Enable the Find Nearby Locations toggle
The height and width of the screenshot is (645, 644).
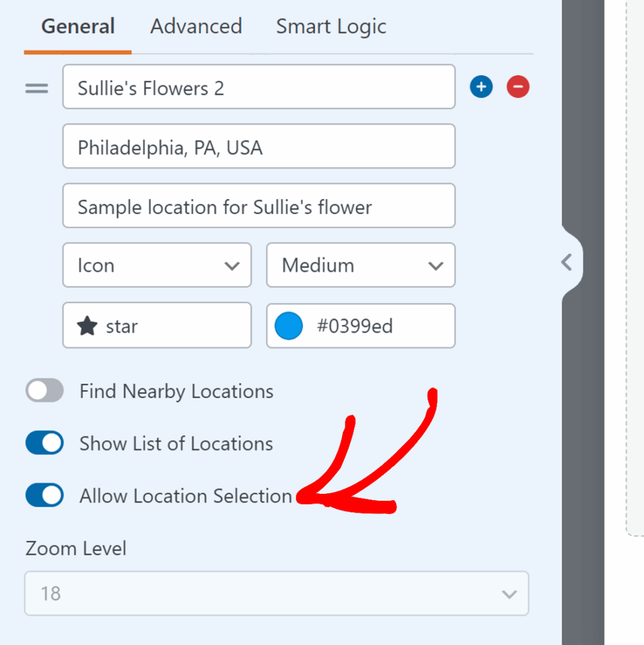(45, 391)
